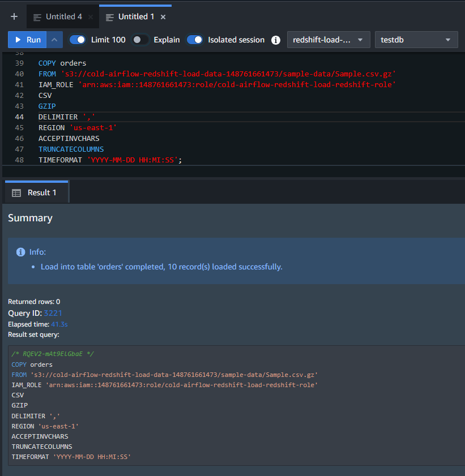Click the Info circle icon in Summary
The height and width of the screenshot is (476, 465).
pyautogui.click(x=21, y=252)
